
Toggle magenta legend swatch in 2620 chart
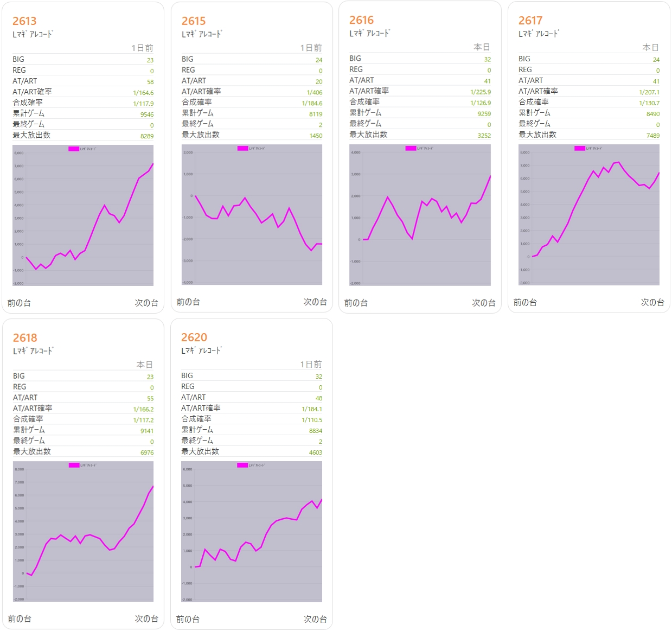pos(242,465)
